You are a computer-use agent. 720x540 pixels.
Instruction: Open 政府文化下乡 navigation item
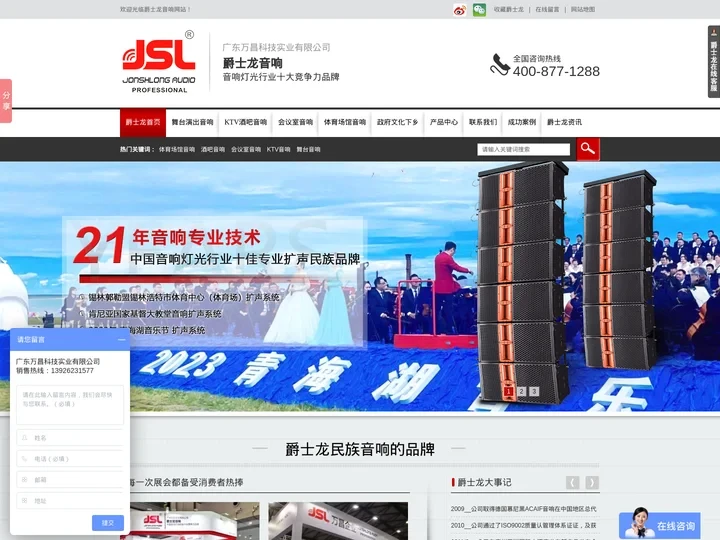point(398,122)
